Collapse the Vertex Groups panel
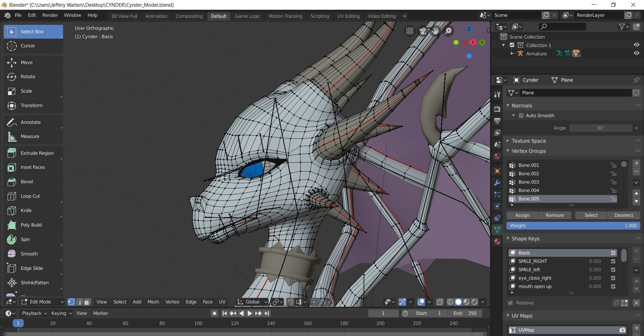 tap(508, 151)
